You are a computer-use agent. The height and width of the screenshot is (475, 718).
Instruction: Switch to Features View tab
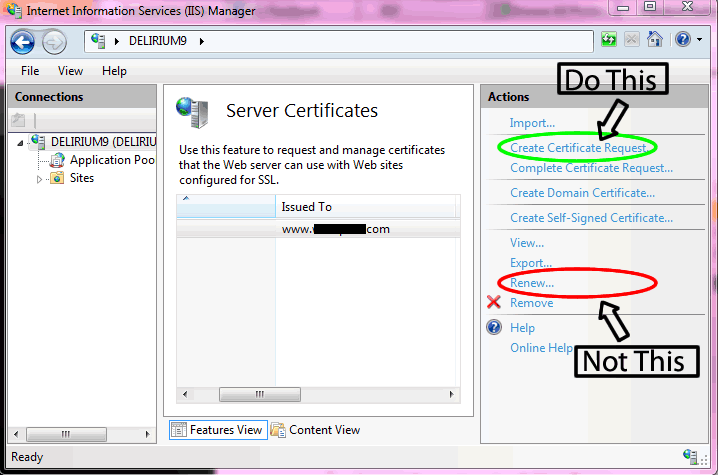coord(217,430)
